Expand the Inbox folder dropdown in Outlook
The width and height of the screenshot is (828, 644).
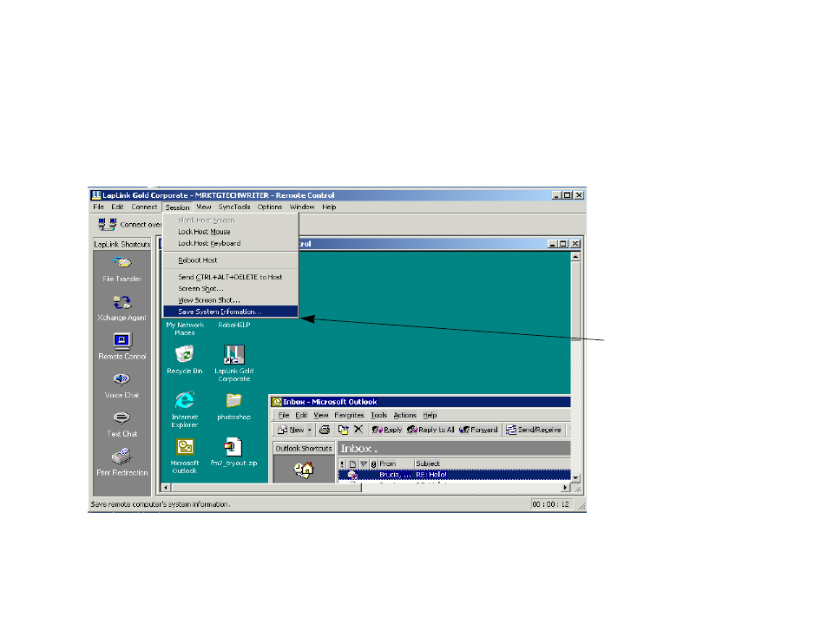coord(376,450)
